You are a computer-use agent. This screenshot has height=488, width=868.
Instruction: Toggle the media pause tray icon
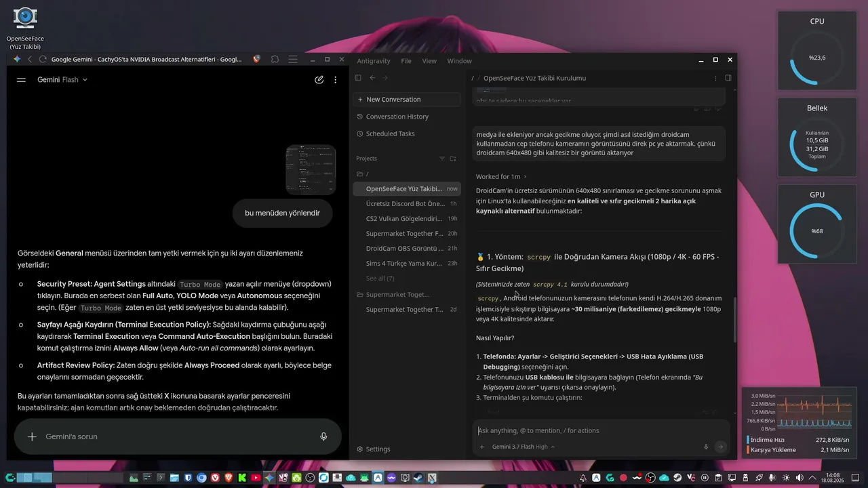(x=705, y=478)
